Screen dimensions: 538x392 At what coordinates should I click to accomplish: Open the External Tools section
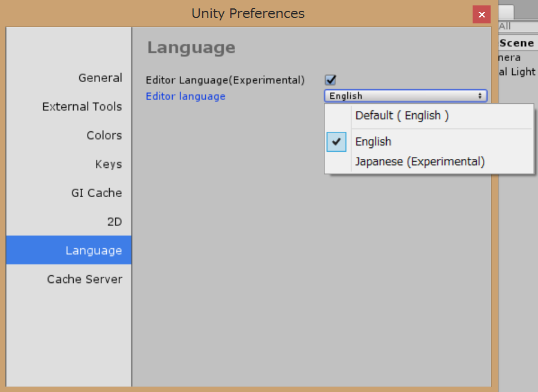69,107
